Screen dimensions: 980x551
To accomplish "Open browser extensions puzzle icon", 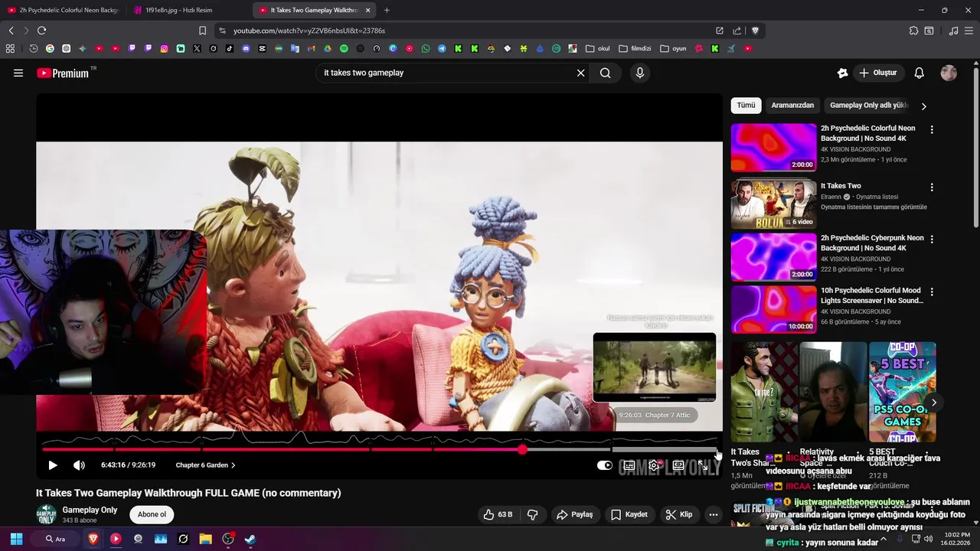I will 913,31.
